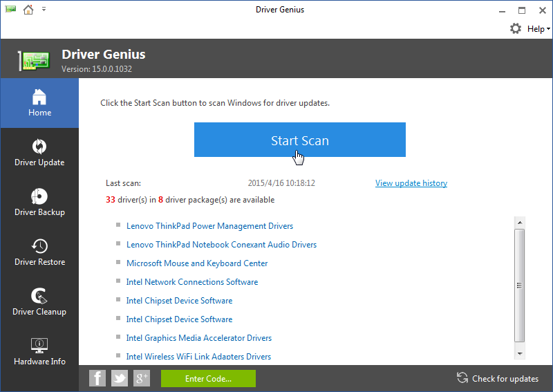The image size is (553, 392).
Task: Maximize the Driver Genius window
Action: (x=522, y=10)
